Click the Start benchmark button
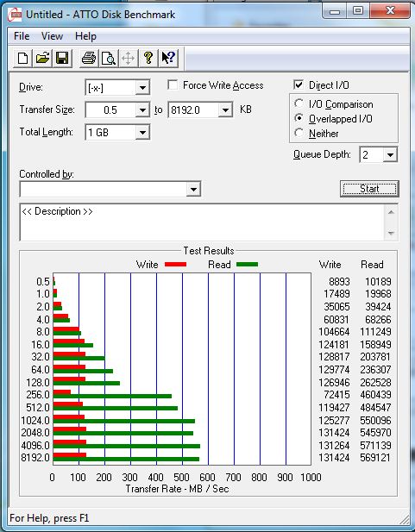 [369, 189]
